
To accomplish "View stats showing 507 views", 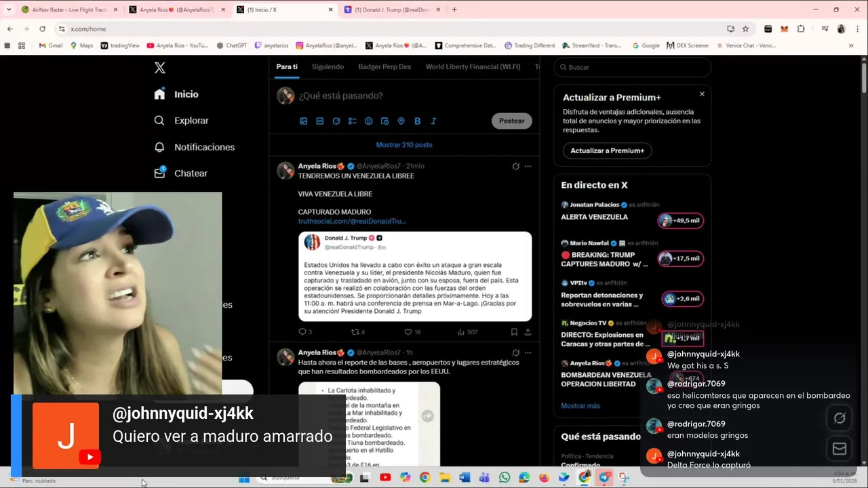I will 467,332.
